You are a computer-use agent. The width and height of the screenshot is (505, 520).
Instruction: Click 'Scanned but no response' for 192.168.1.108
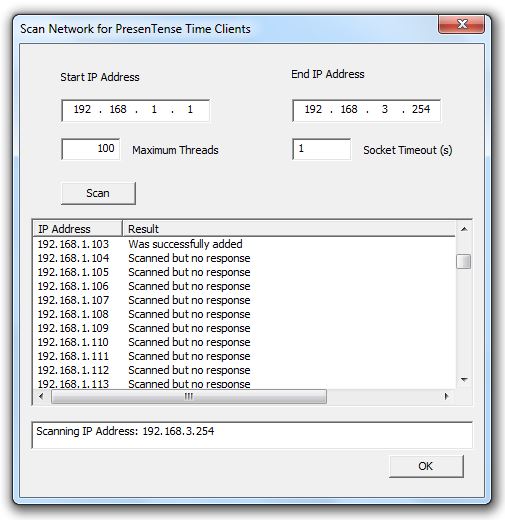point(189,314)
